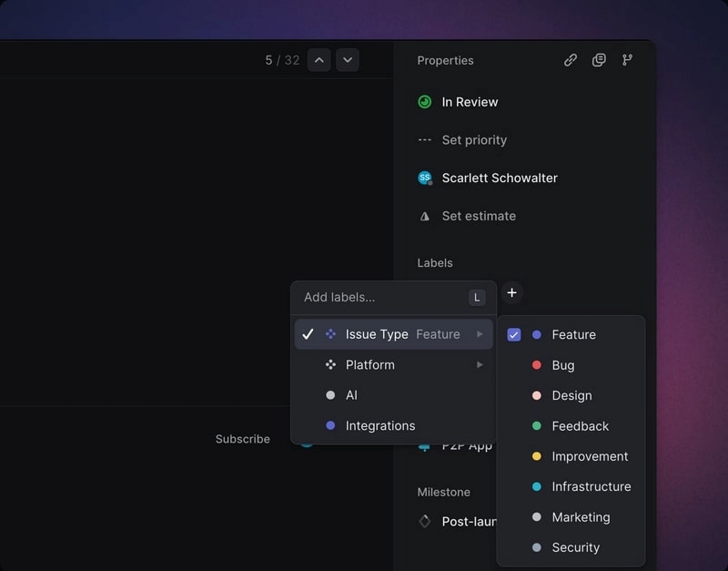728x571 pixels.
Task: Click Scarlett Schowalter's avatar
Action: (x=424, y=178)
